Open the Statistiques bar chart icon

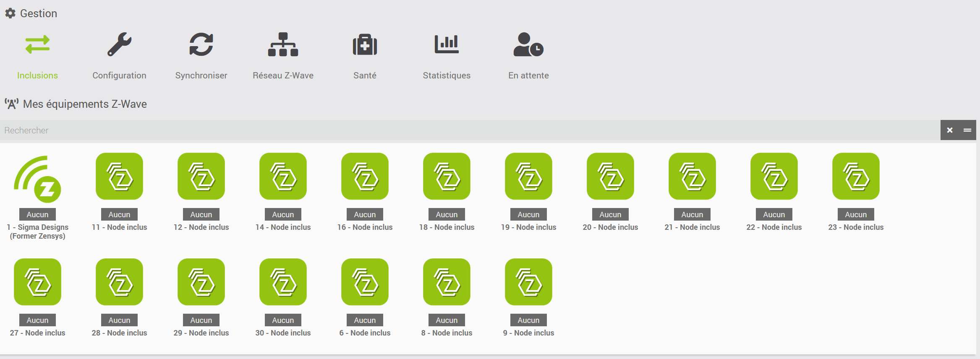coord(447,44)
